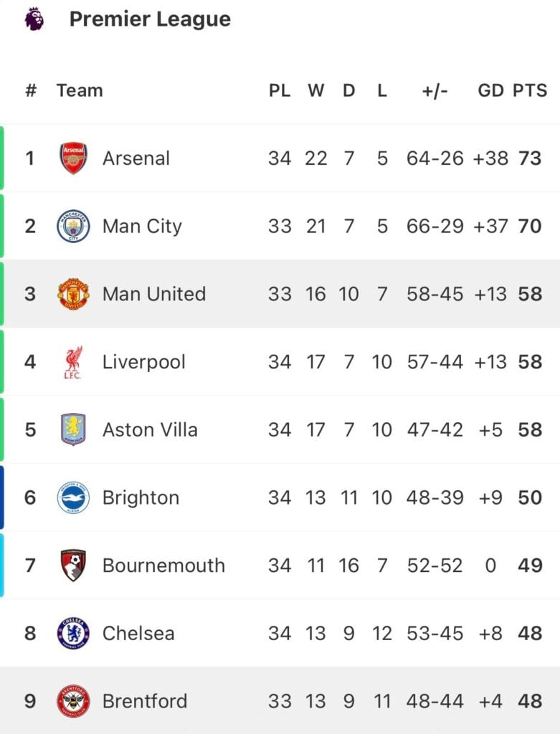
Task: Click the Premier League lion logo
Action: 34,19
